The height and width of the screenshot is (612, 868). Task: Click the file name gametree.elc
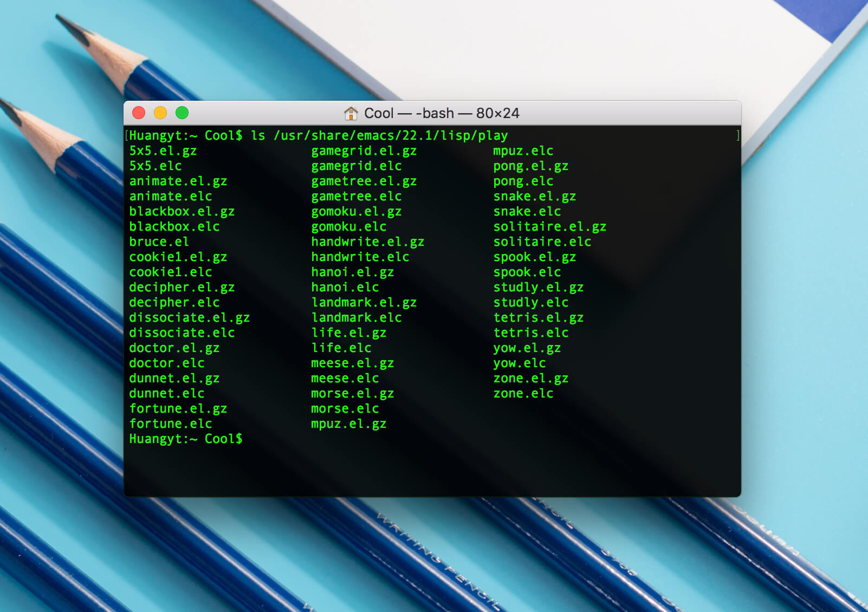click(357, 196)
